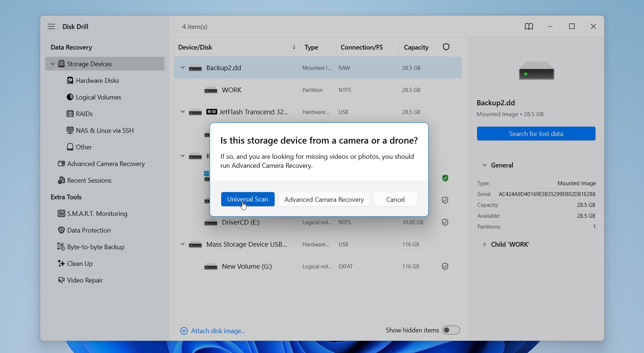
Task: Collapse the Mass Storage Device USB row
Action: pyautogui.click(x=183, y=244)
